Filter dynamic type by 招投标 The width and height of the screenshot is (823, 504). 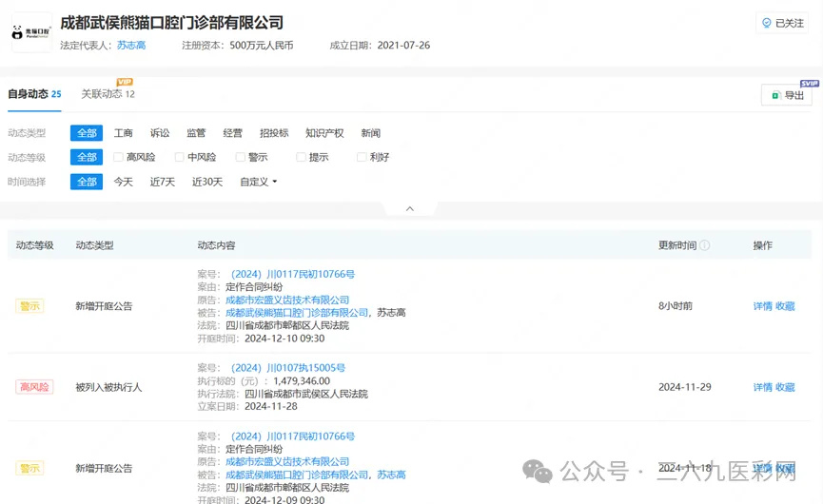[274, 133]
